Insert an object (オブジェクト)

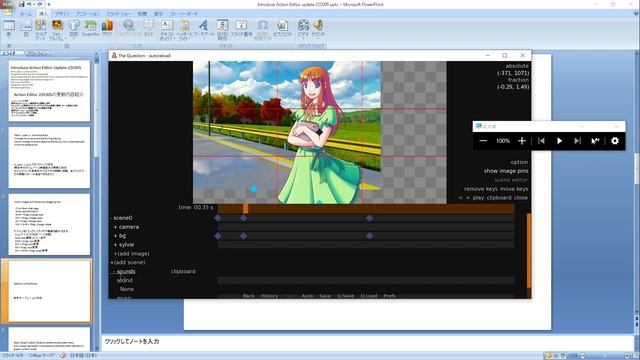tap(282, 29)
